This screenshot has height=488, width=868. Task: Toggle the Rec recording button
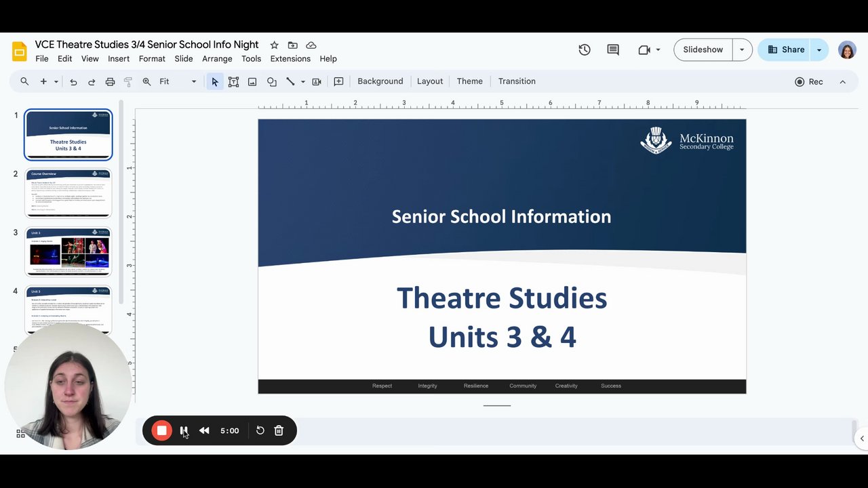click(x=808, y=81)
